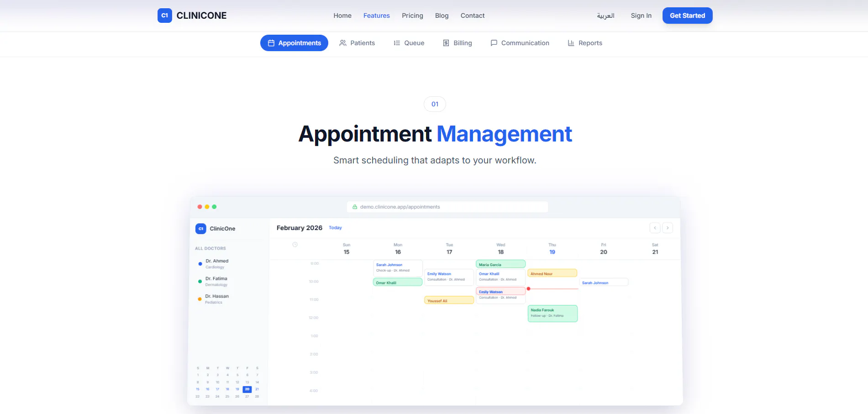
Task: Switch to the Patients feature tab
Action: point(357,43)
